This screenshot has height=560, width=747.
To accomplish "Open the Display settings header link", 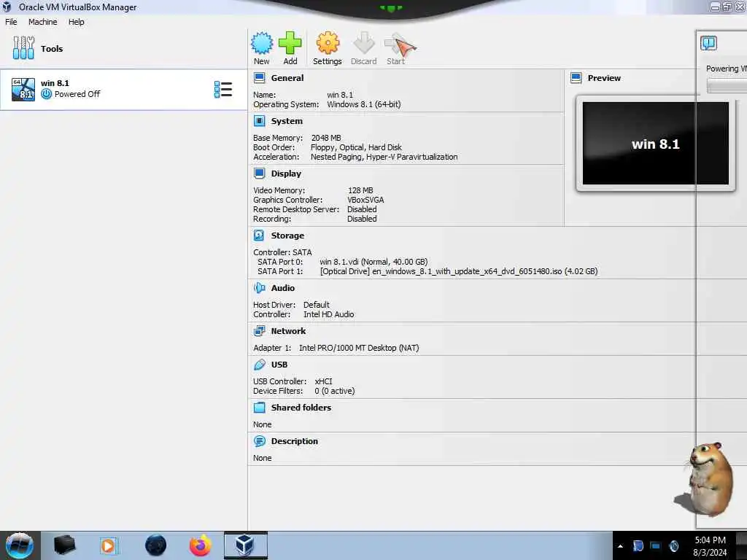I will click(x=286, y=174).
